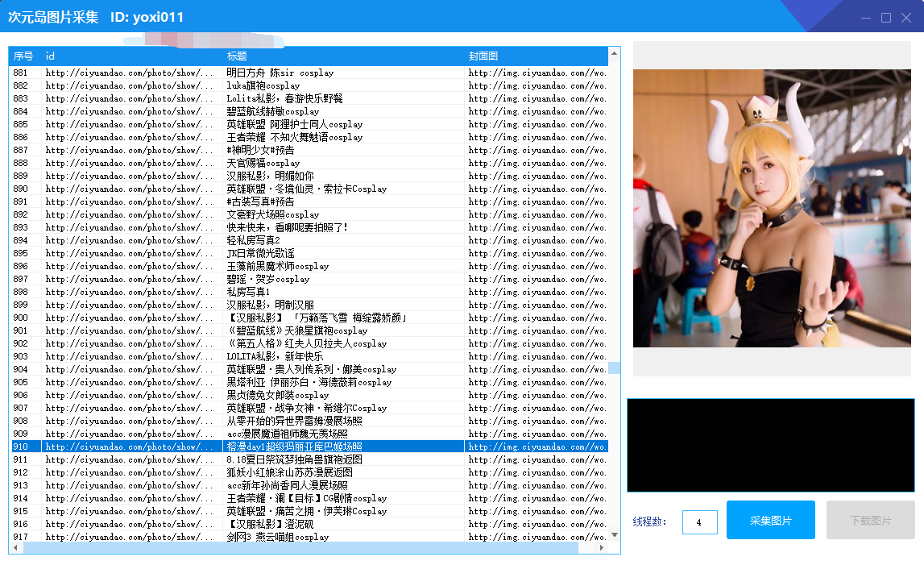This screenshot has width=924, height=565.
Task: Click the 采集图片 collect button
Action: click(x=770, y=520)
